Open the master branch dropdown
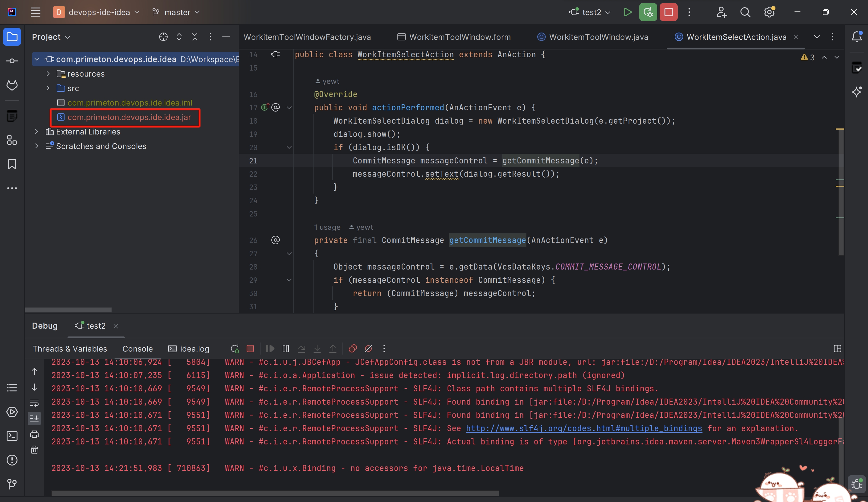868x502 pixels. (x=176, y=12)
